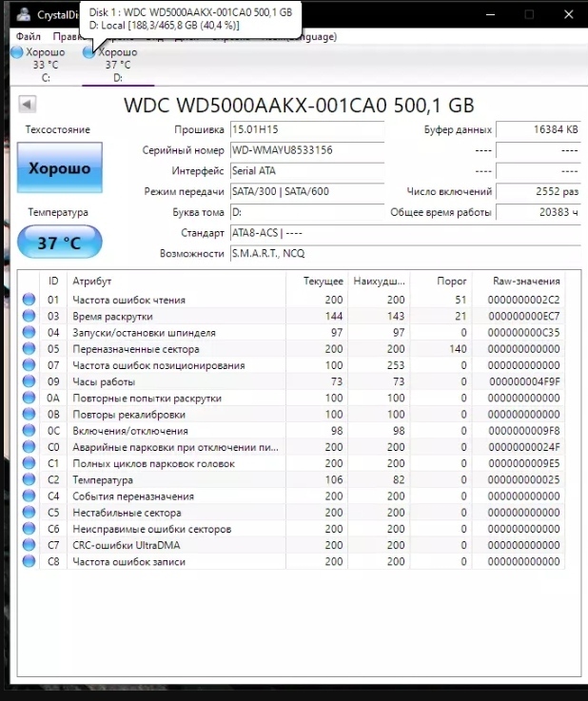Click the Текущее column header
The width and height of the screenshot is (588, 701).
click(x=317, y=281)
